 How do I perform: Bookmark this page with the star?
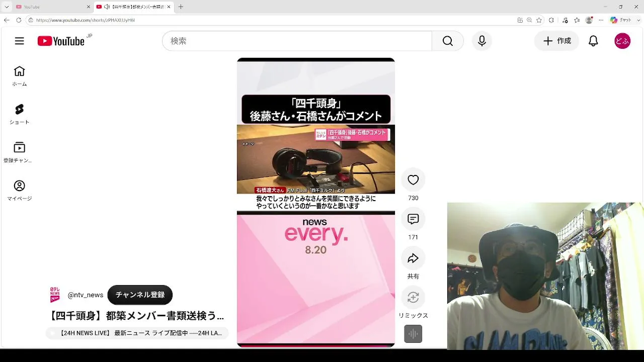[539, 20]
